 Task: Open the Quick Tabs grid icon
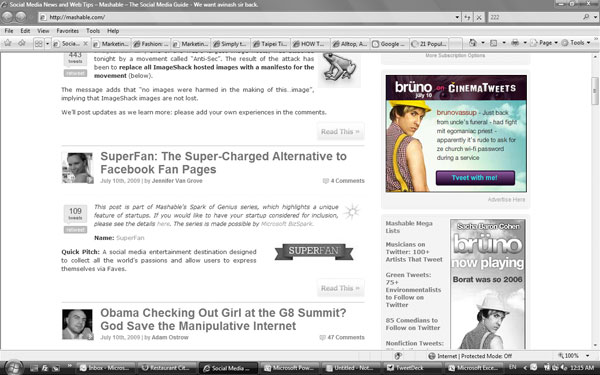click(38, 44)
